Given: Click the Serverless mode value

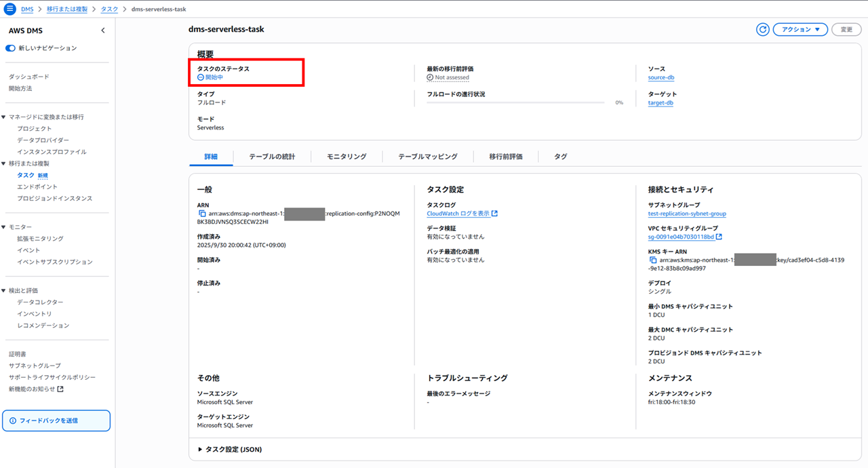Looking at the screenshot, I should pyautogui.click(x=210, y=128).
